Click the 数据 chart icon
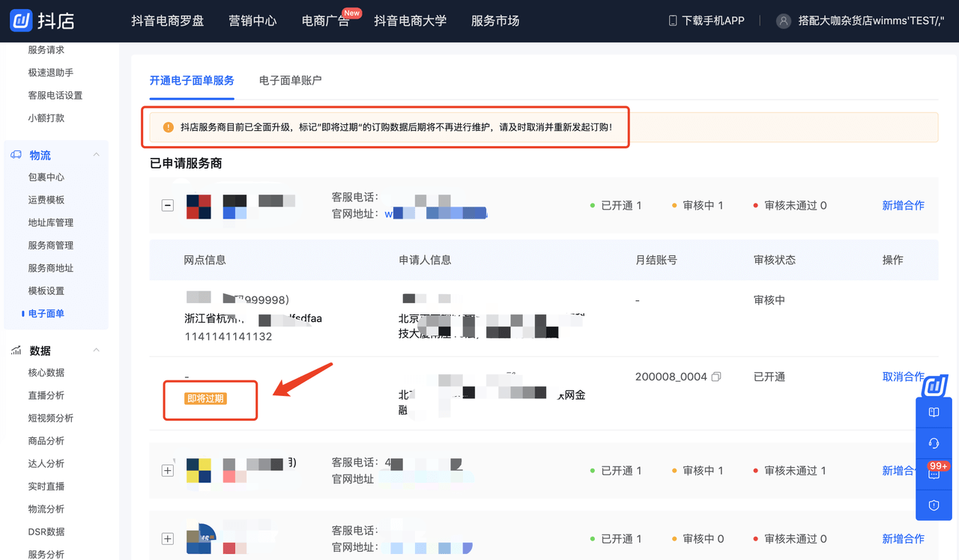Viewport: 959px width, 560px height. pyautogui.click(x=16, y=350)
